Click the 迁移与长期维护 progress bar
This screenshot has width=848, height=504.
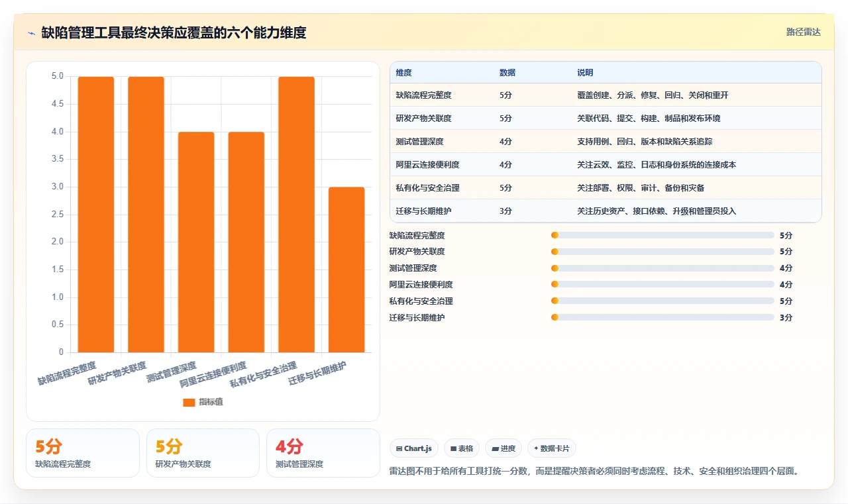tap(662, 318)
